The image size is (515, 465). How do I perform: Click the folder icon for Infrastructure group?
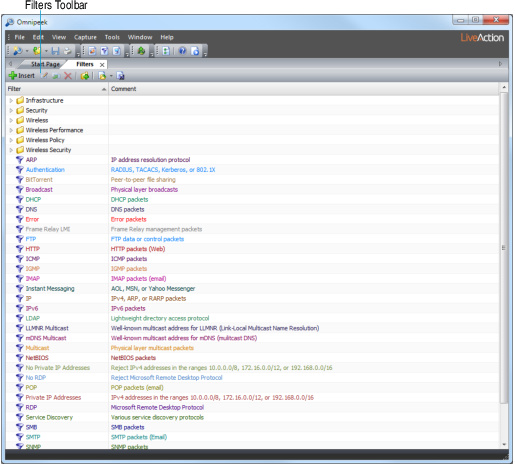point(20,100)
